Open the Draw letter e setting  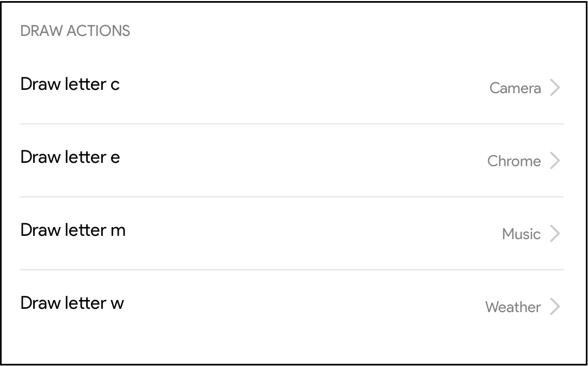pos(70,157)
